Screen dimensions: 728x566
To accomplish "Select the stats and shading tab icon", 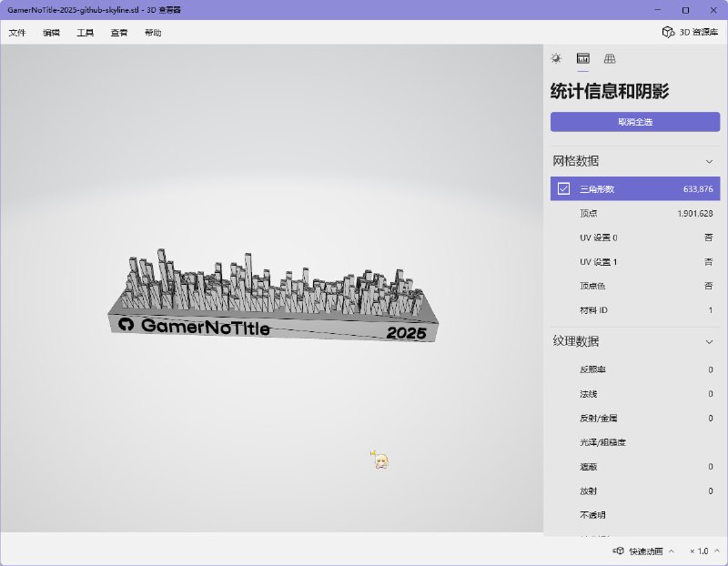I will 583,58.
